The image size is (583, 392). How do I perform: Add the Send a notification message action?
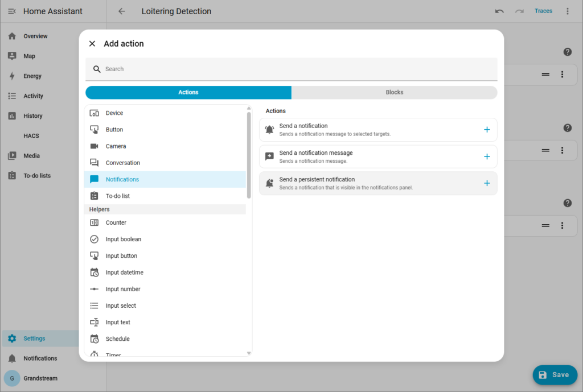point(487,156)
